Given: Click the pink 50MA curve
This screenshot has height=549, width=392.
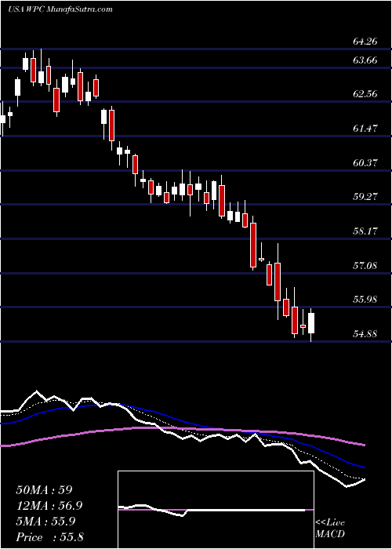Looking at the screenshot, I should click(183, 429).
